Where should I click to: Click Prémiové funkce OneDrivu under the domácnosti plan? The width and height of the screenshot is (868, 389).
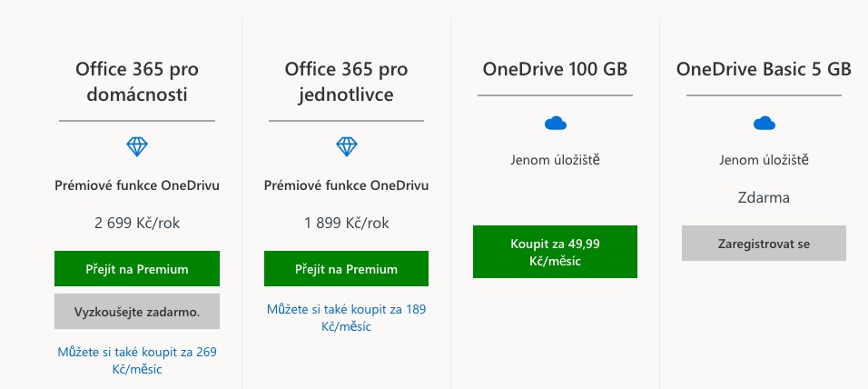137,185
